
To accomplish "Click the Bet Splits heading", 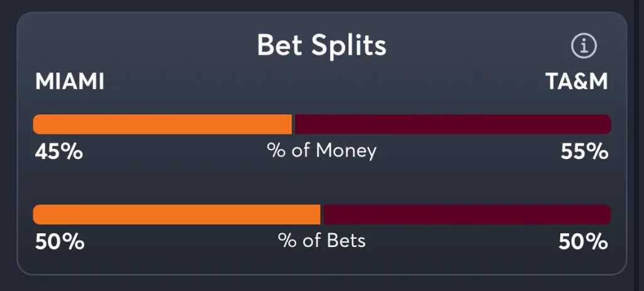I will [x=321, y=45].
